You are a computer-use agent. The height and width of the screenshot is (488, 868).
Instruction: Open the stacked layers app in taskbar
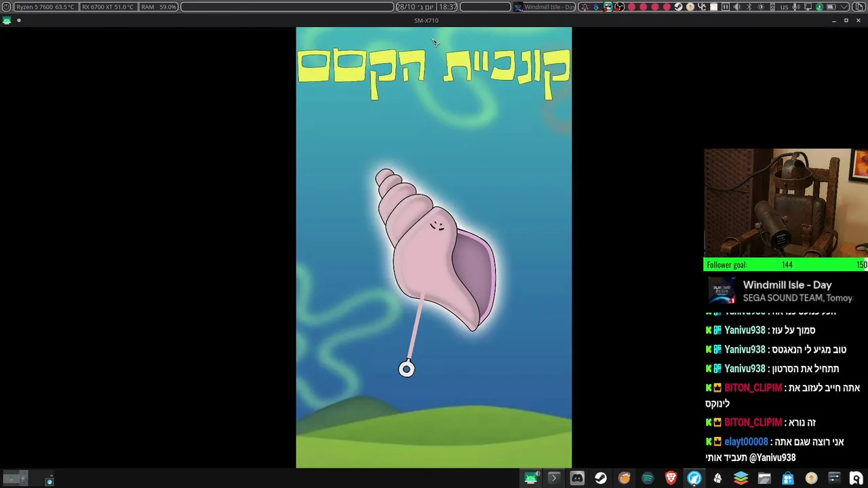(741, 479)
